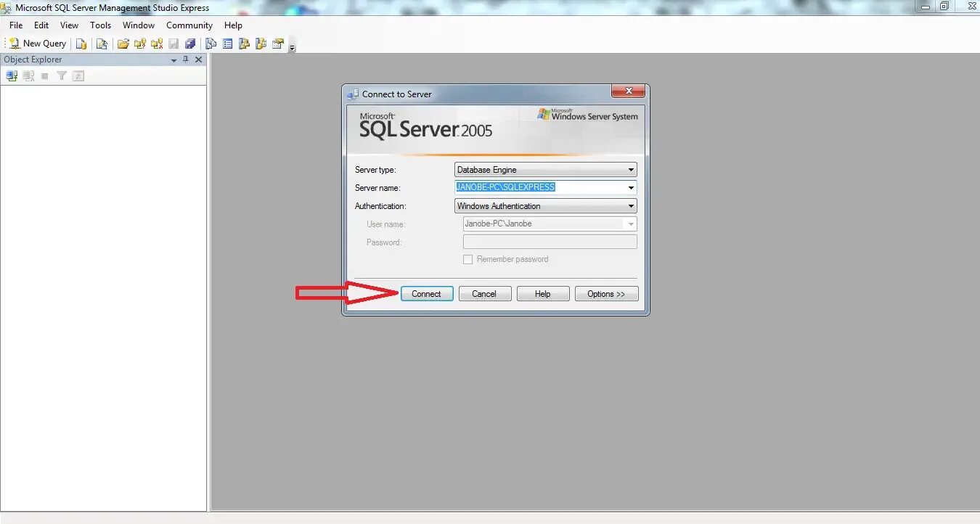Toggle the Remember password checkbox
The image size is (980, 524).
pos(468,259)
